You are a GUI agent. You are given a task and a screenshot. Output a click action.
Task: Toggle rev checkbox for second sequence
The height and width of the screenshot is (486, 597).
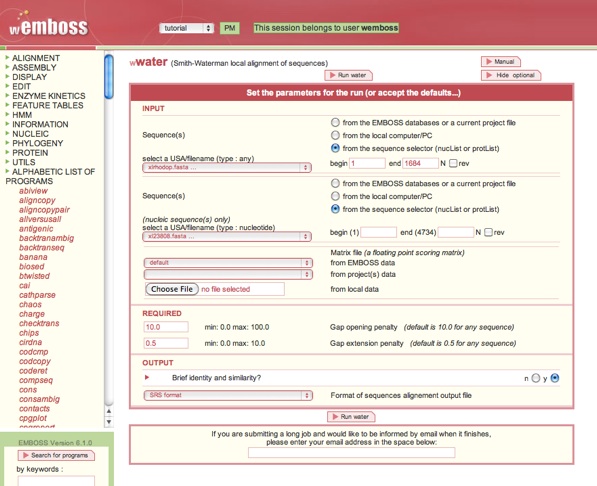[x=488, y=232]
